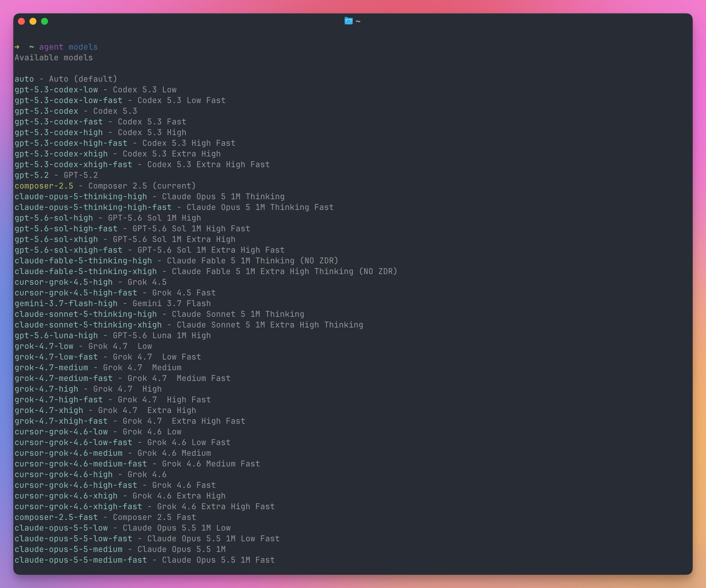
Task: Click the 'grok-4.7-high' model id
Action: 46,389
